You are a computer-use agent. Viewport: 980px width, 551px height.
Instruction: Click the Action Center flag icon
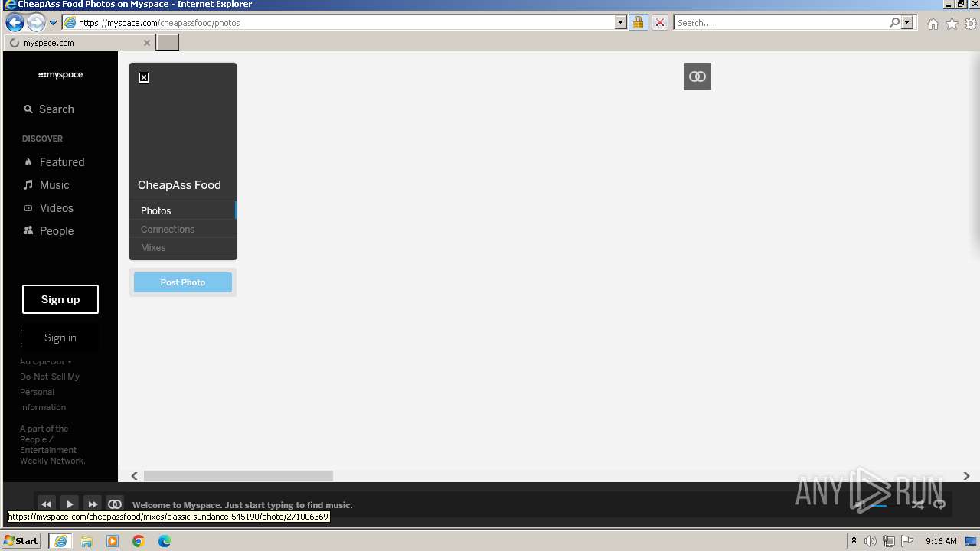(x=907, y=541)
